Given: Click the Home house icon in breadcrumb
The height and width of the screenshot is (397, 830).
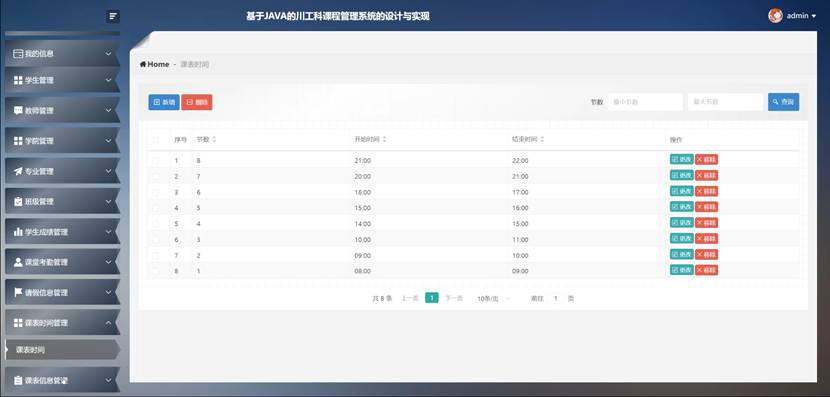Looking at the screenshot, I should (x=143, y=64).
